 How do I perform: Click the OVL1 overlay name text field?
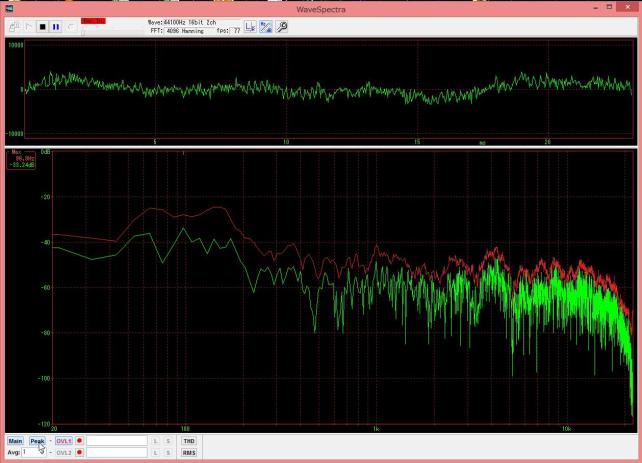116,440
